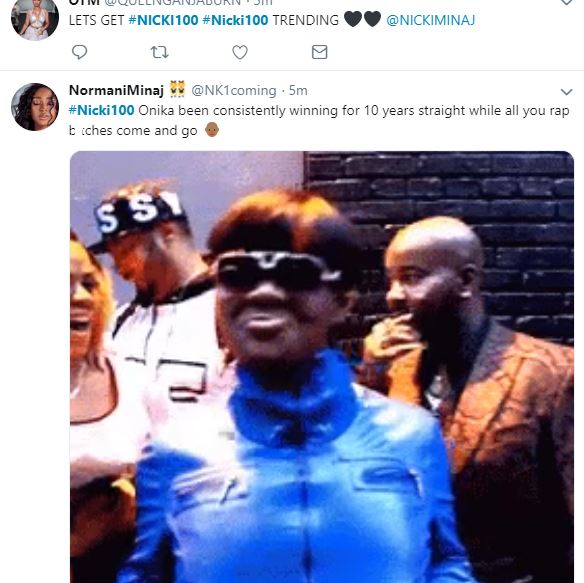
Task: Play the GIF of woman in blue jacket
Action: tap(322, 367)
